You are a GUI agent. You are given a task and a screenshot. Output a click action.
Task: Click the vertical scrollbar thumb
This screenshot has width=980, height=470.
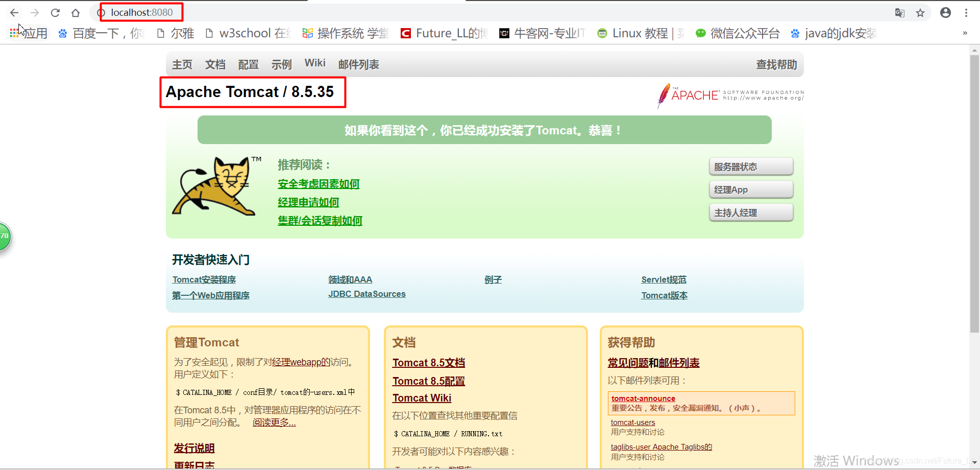[x=974, y=194]
